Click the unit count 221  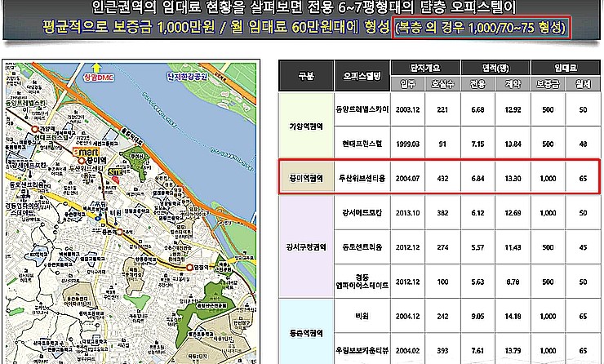coord(442,110)
